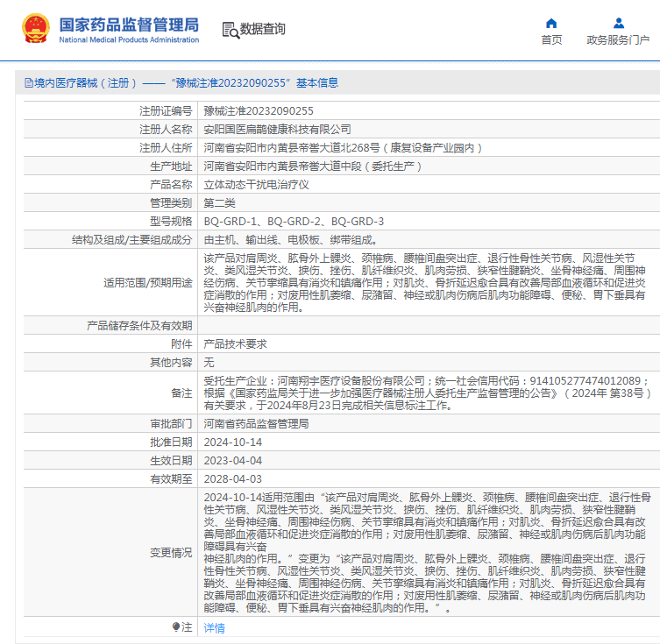Click the 生效日期 label
This screenshot has height=644, width=660.
(x=171, y=461)
